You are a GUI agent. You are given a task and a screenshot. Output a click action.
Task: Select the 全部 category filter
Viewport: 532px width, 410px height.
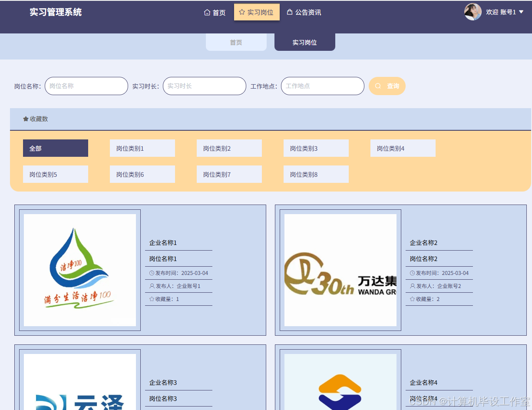(x=56, y=148)
